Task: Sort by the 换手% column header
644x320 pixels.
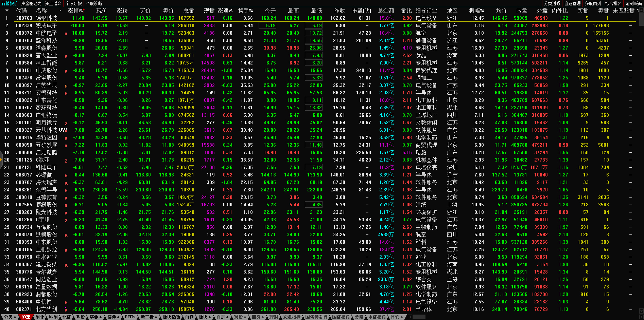Action: pos(245,11)
